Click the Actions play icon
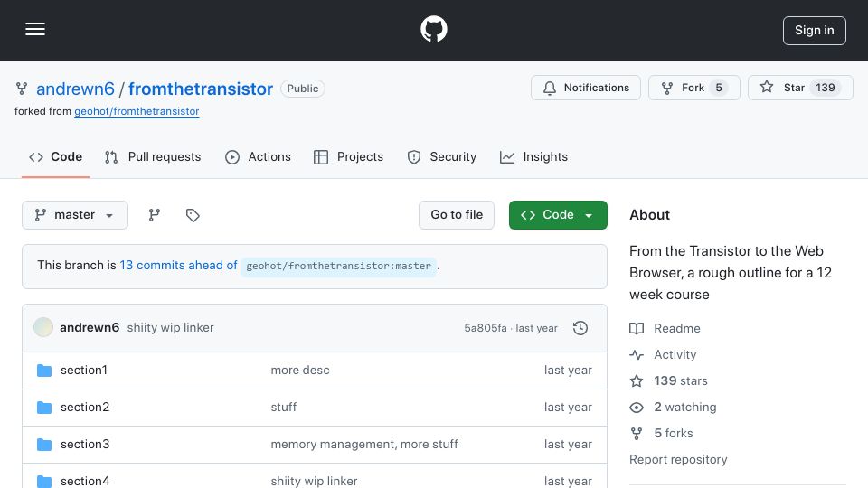This screenshot has height=488, width=868. 232,157
